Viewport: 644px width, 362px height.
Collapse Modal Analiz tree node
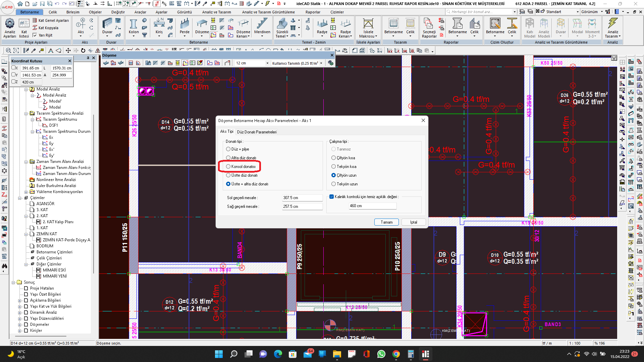coord(26,89)
